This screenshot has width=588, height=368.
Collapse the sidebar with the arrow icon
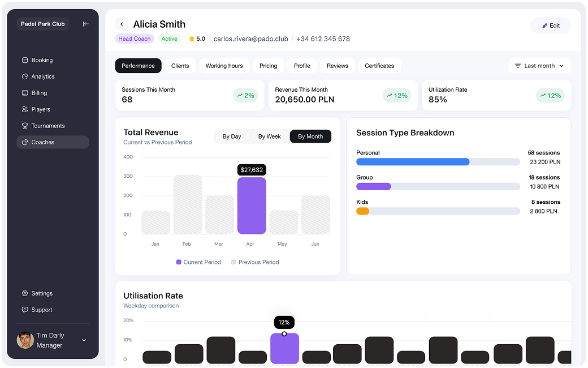coord(85,24)
